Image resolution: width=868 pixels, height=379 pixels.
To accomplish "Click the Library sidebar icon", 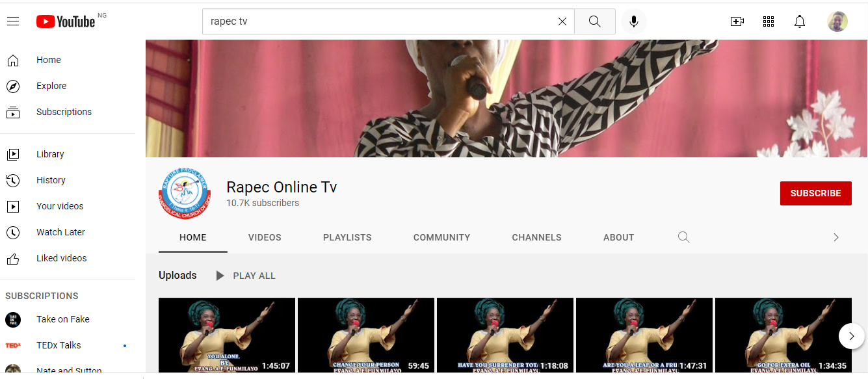I will pos(13,154).
